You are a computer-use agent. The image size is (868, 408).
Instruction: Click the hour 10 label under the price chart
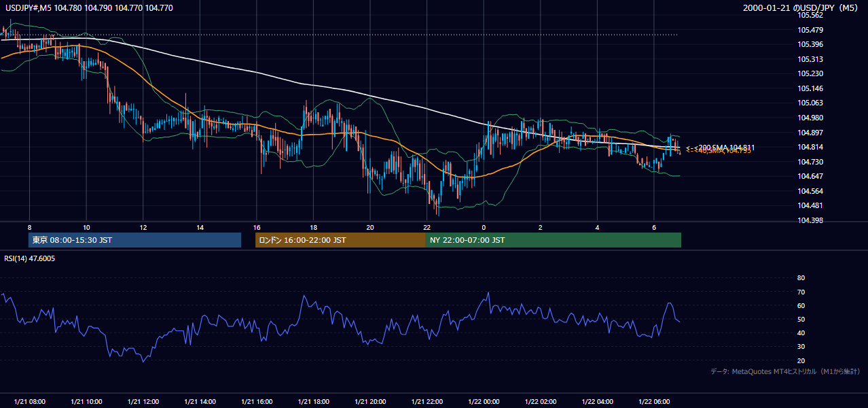pyautogui.click(x=86, y=227)
